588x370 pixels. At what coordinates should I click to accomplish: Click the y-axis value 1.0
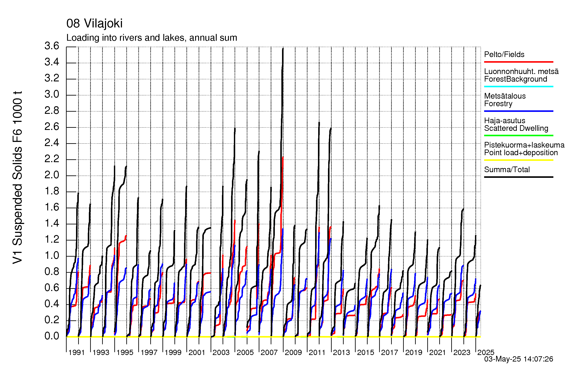click(x=52, y=256)
